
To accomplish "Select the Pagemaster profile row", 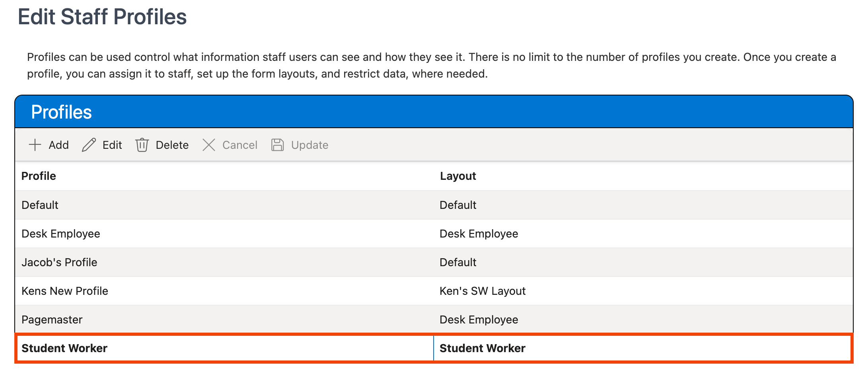I will point(52,319).
